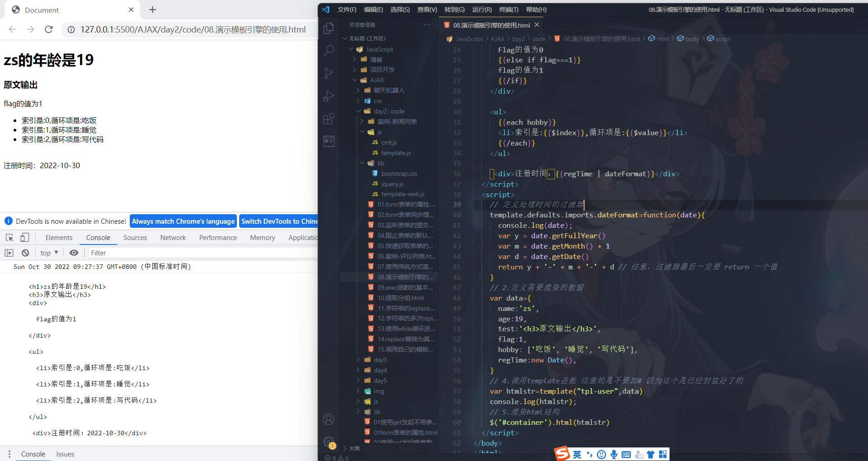
Task: Open Extensions view in VS Code activity bar
Action: click(329, 119)
